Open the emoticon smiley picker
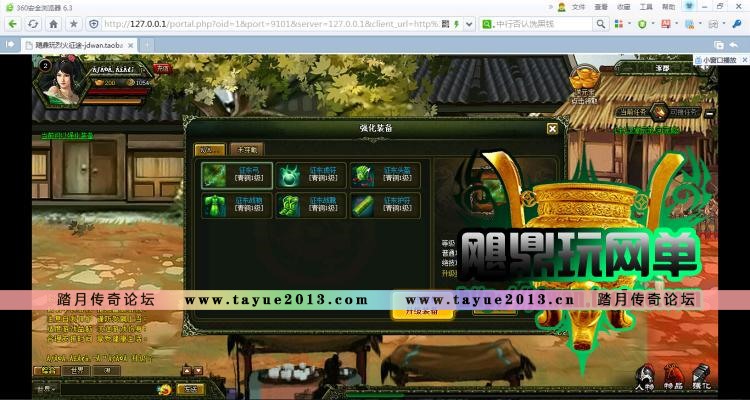 [165, 389]
